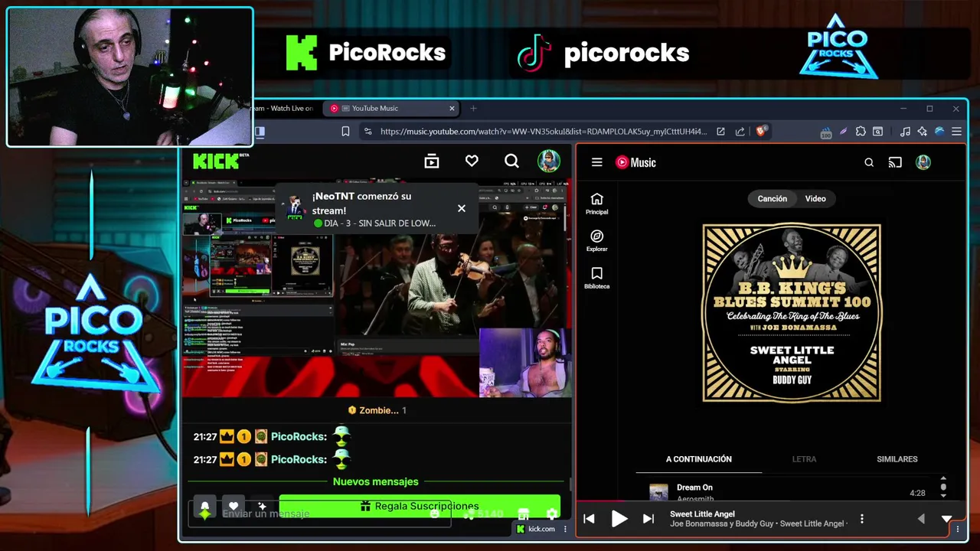Open Kick search magnifier

[x=511, y=161]
